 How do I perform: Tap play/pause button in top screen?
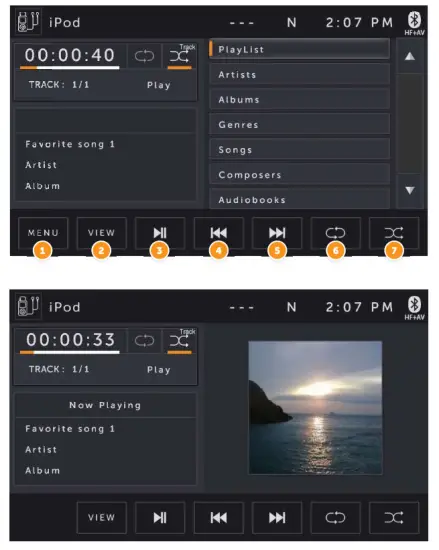(160, 233)
